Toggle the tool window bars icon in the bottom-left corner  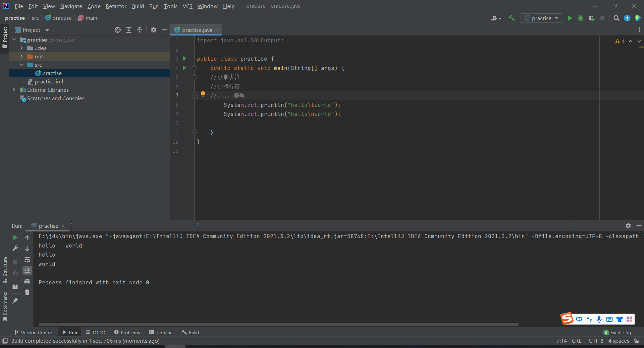[5, 341]
